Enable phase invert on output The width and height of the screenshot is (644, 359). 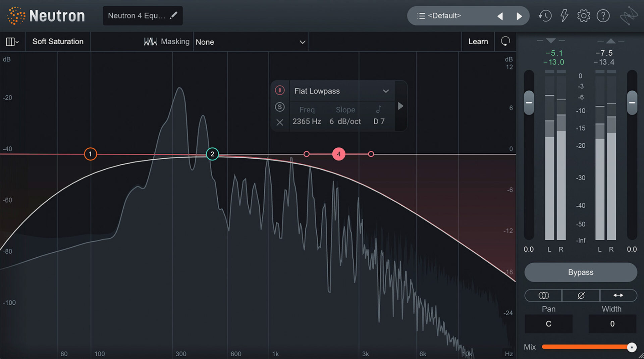[x=581, y=296]
